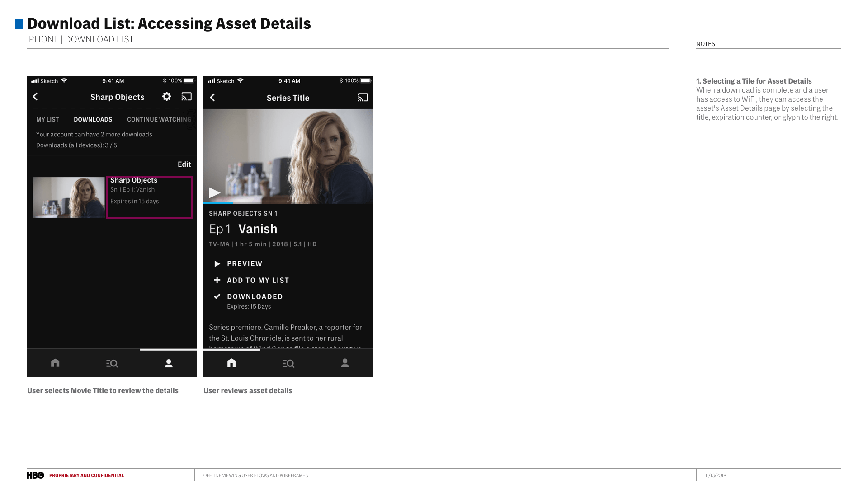Screen dimensions: 868x488
Task: Click the Series premiere description text
Action: (x=286, y=337)
